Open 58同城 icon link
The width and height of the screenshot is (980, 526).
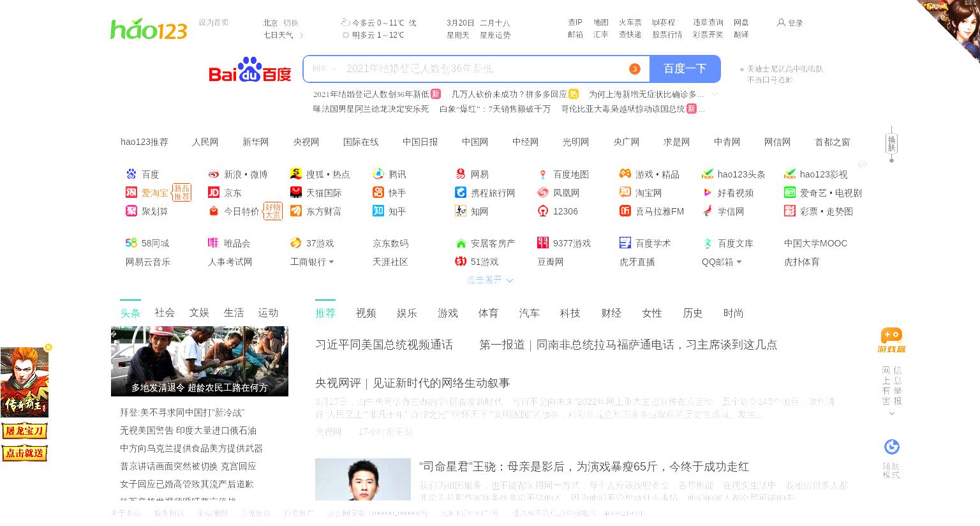(x=131, y=243)
